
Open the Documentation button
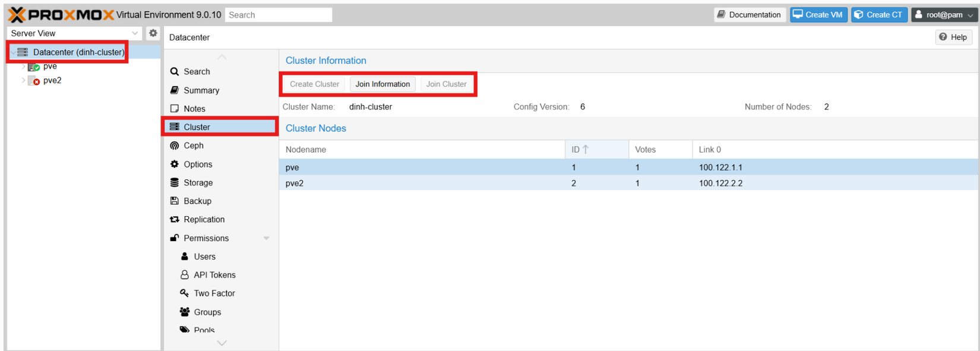[x=750, y=14]
